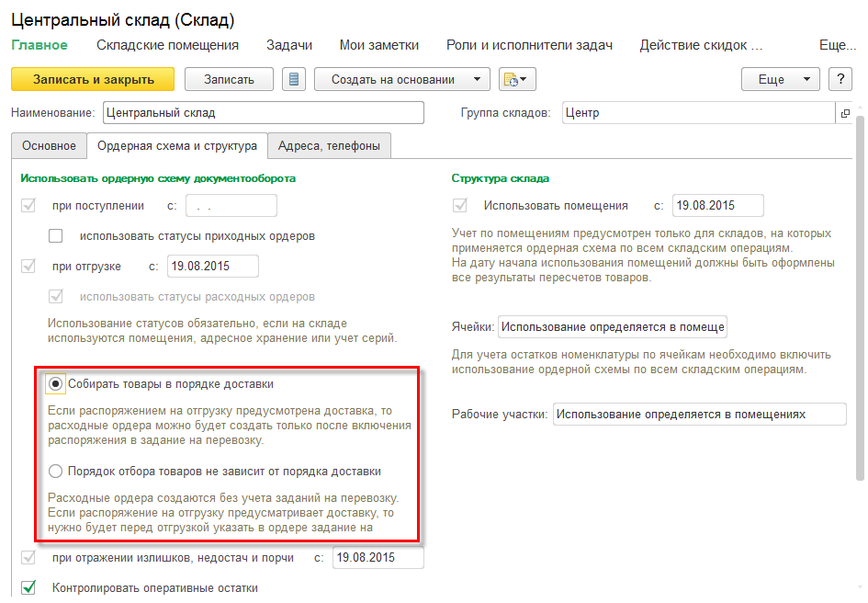The height and width of the screenshot is (603, 868).
Task: Click the при отгрузке date field
Action: (x=212, y=267)
